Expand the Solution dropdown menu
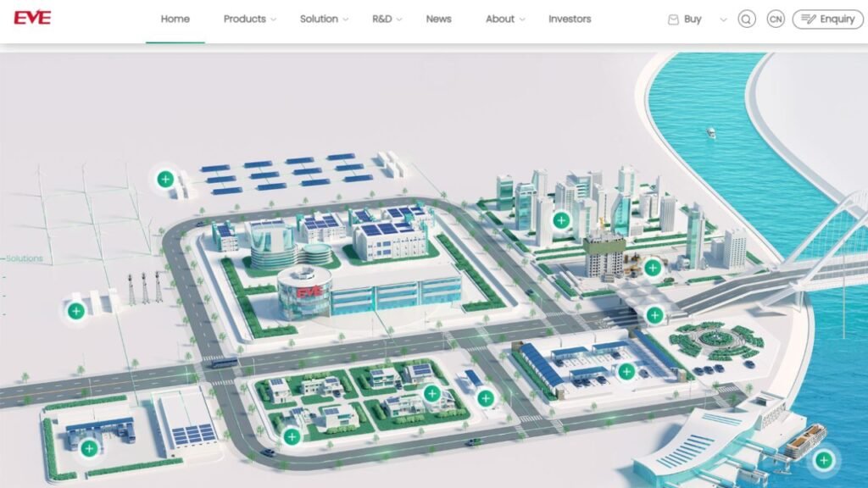The width and height of the screenshot is (868, 488). [324, 19]
